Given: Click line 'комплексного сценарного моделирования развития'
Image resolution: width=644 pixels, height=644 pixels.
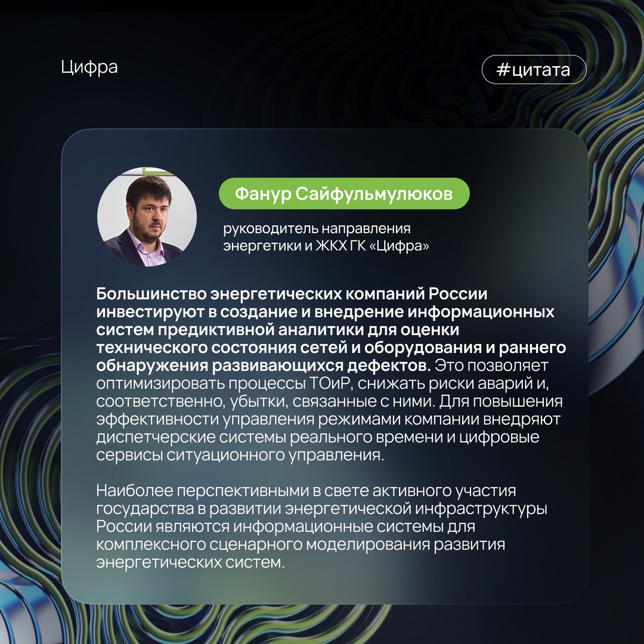Looking at the screenshot, I should [301, 544].
